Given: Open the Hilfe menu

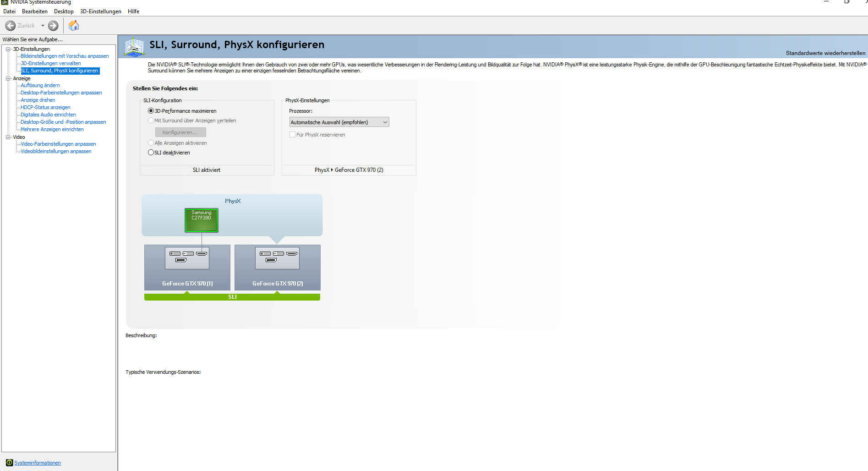Looking at the screenshot, I should pos(134,11).
